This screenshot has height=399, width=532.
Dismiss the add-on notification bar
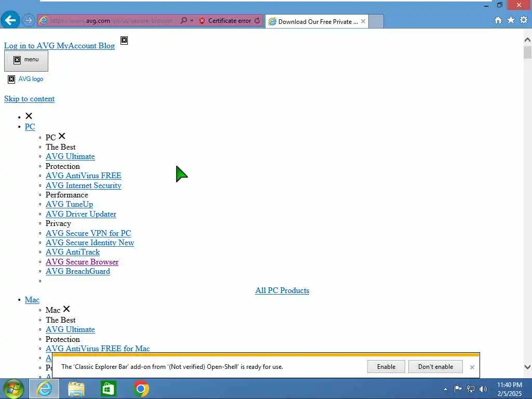point(472,367)
